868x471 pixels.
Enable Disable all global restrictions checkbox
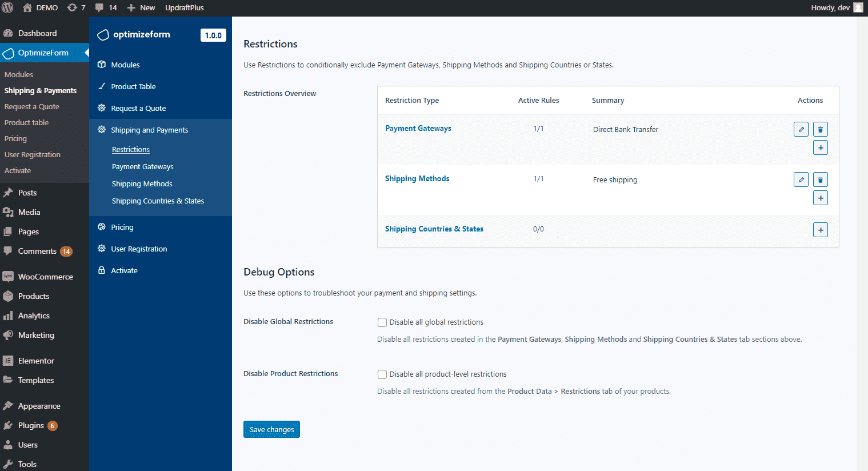[382, 322]
